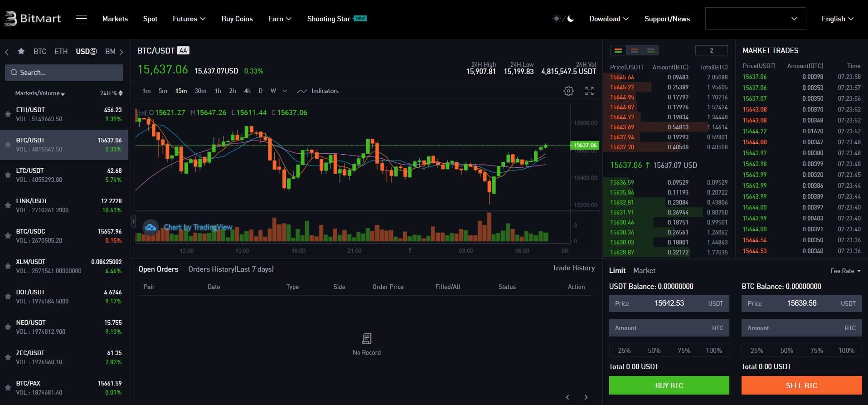The width and height of the screenshot is (868, 405).
Task: Click the TradingView cloud logo icon
Action: pyautogui.click(x=150, y=227)
